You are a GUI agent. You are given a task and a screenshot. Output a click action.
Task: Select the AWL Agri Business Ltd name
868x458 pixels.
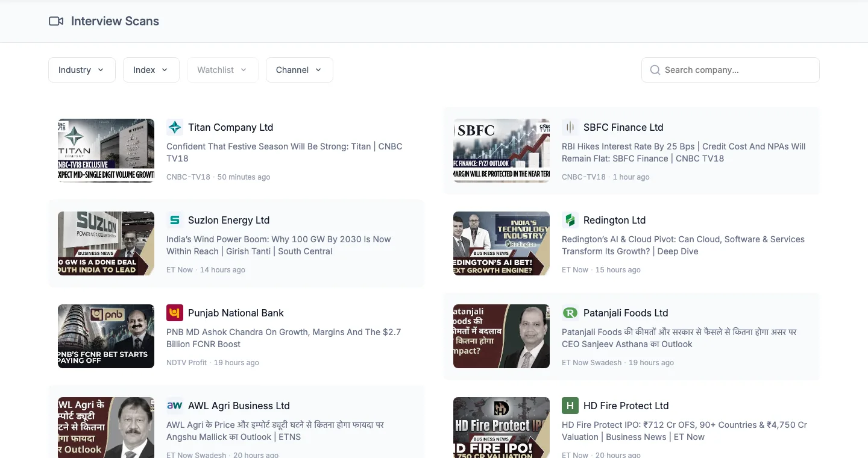239,406
